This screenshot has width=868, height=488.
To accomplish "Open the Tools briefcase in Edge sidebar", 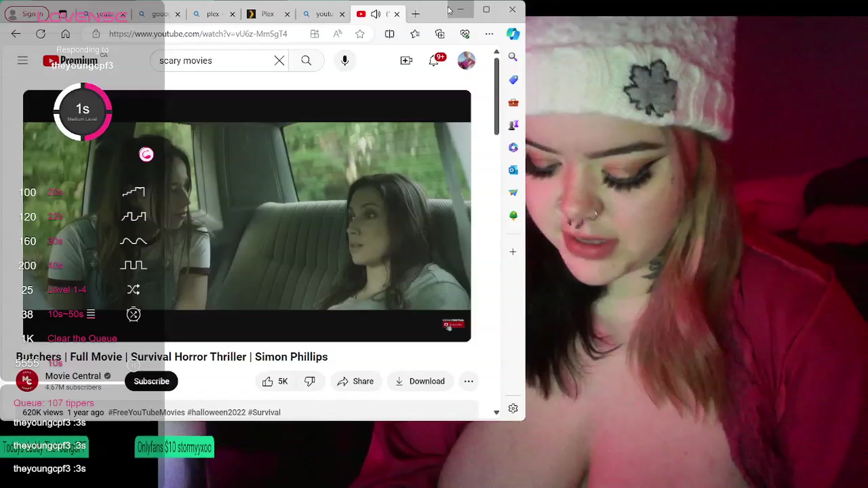I will [x=513, y=103].
